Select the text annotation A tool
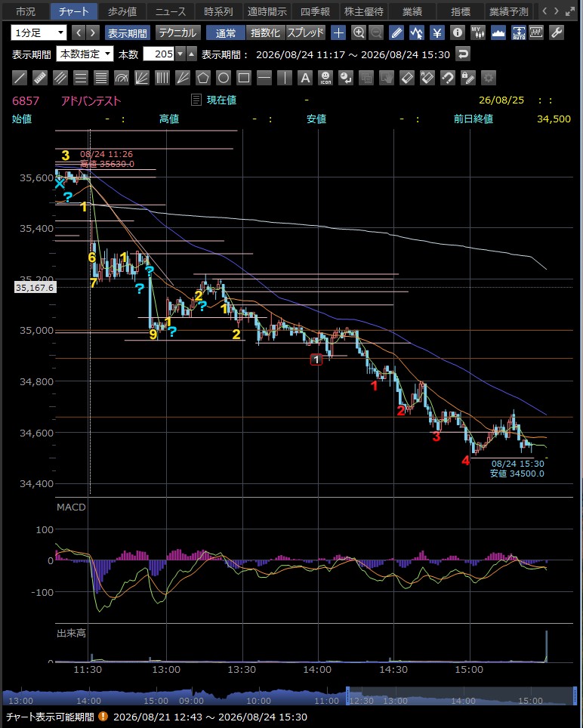The image size is (583, 728). point(305,78)
